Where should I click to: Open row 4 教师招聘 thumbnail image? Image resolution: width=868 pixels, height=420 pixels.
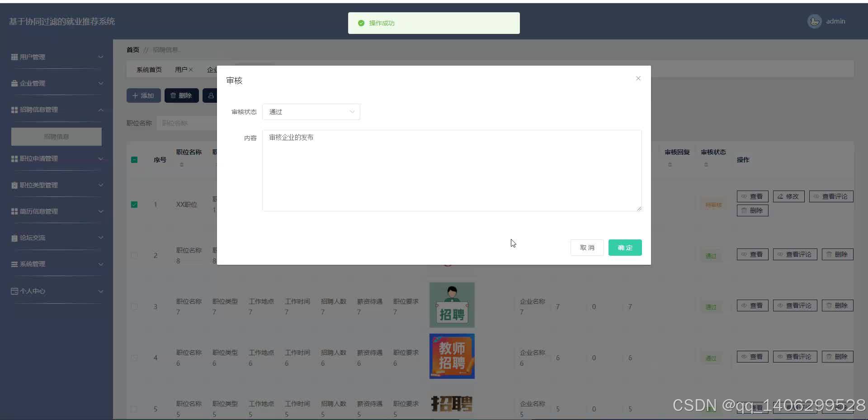[452, 356]
